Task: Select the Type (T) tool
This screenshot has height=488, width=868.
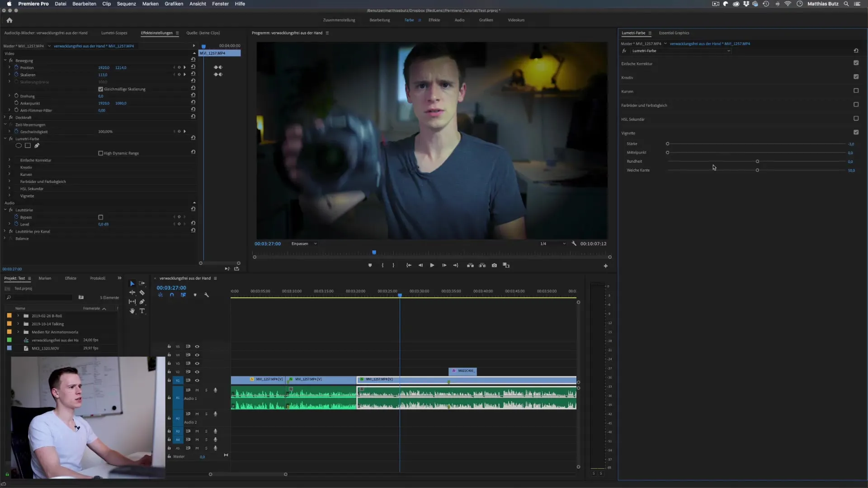Action: click(142, 311)
